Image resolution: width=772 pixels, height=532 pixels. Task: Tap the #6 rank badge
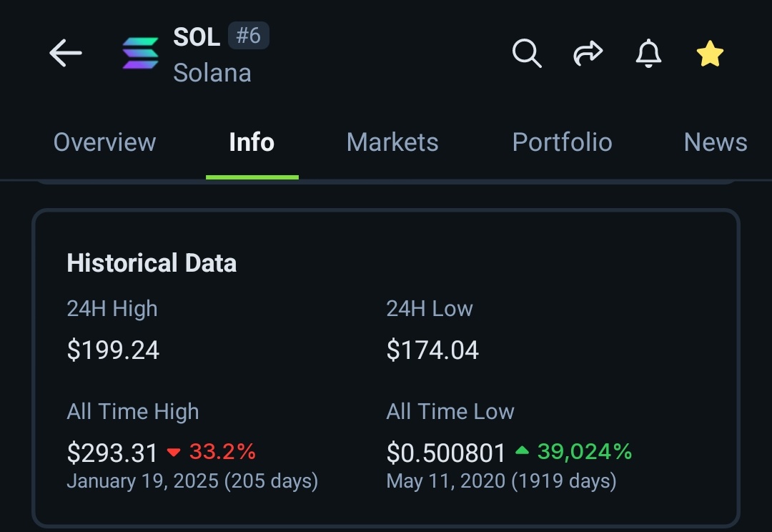(x=248, y=36)
